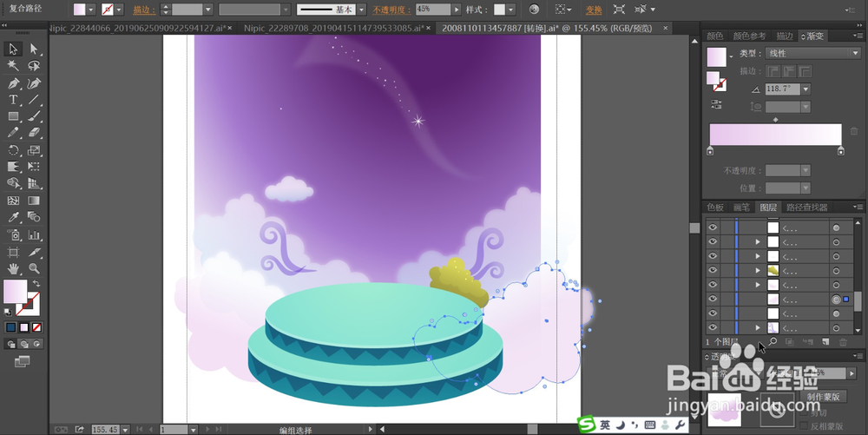This screenshot has width=868, height=435.
Task: Delete selection with the Layers panel trash icon
Action: click(843, 342)
